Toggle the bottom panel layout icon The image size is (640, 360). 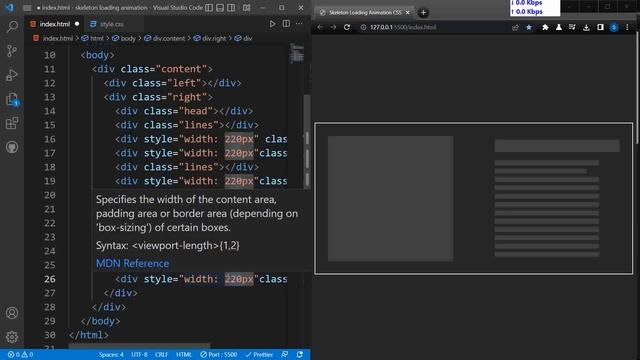point(220,8)
